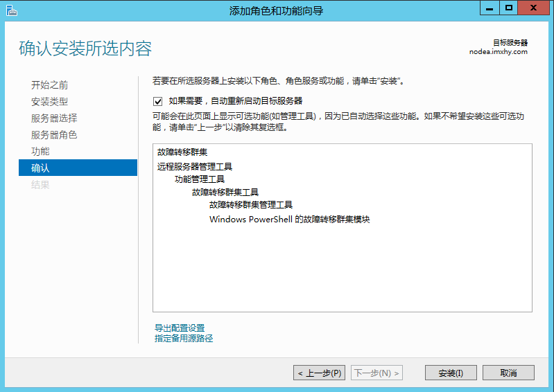Viewport: 554px width, 392px height.
Task: Select the 功能管理工具 entry
Action: click(200, 179)
